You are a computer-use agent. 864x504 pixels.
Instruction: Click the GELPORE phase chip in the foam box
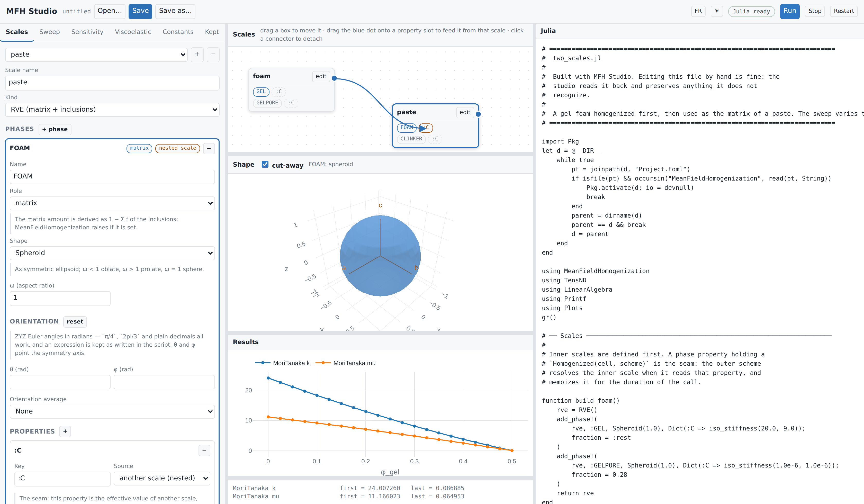click(267, 103)
